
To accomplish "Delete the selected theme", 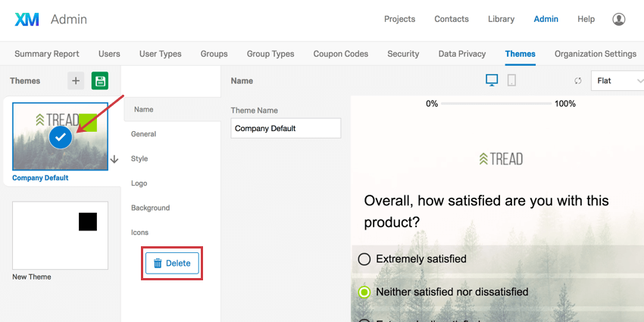I will [172, 263].
